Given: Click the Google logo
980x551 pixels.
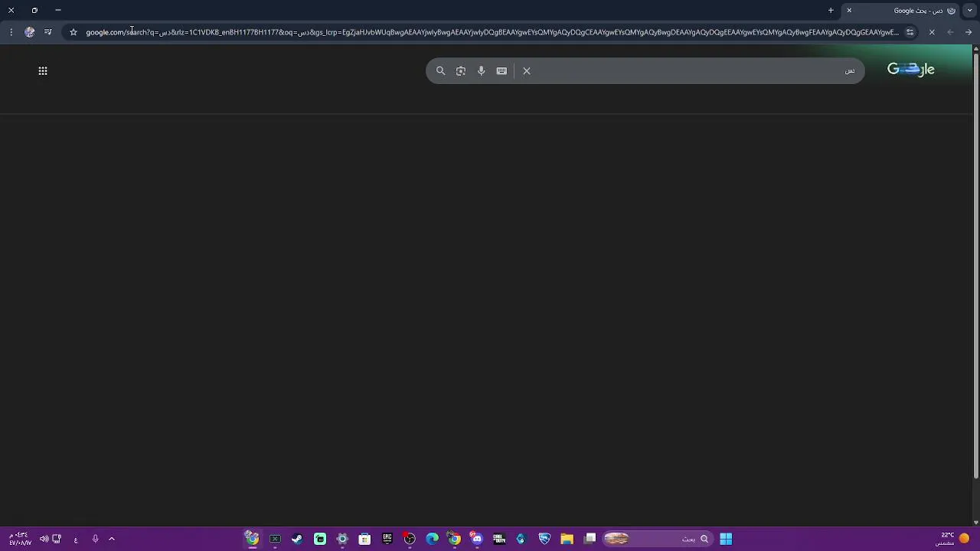Looking at the screenshot, I should [911, 70].
